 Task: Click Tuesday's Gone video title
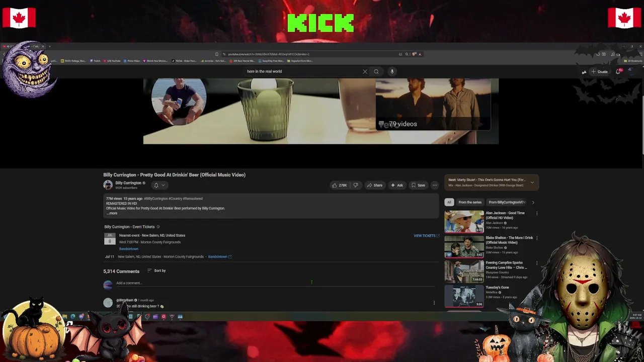(497, 288)
